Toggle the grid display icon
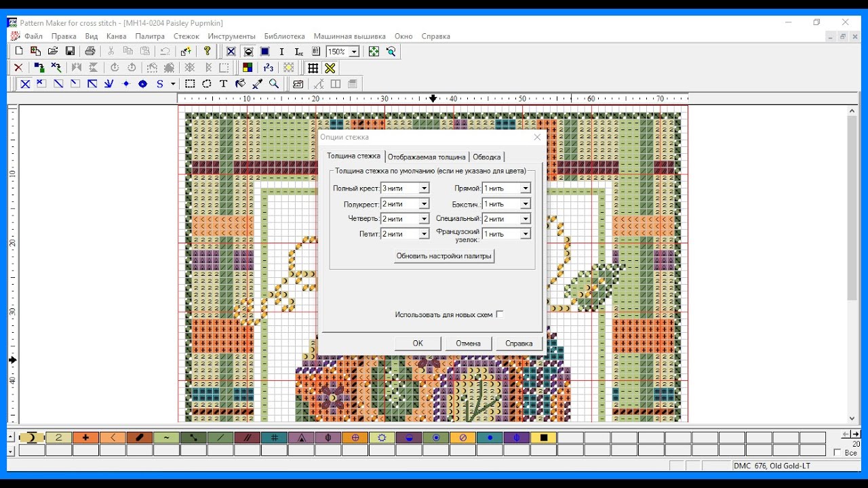 313,68
